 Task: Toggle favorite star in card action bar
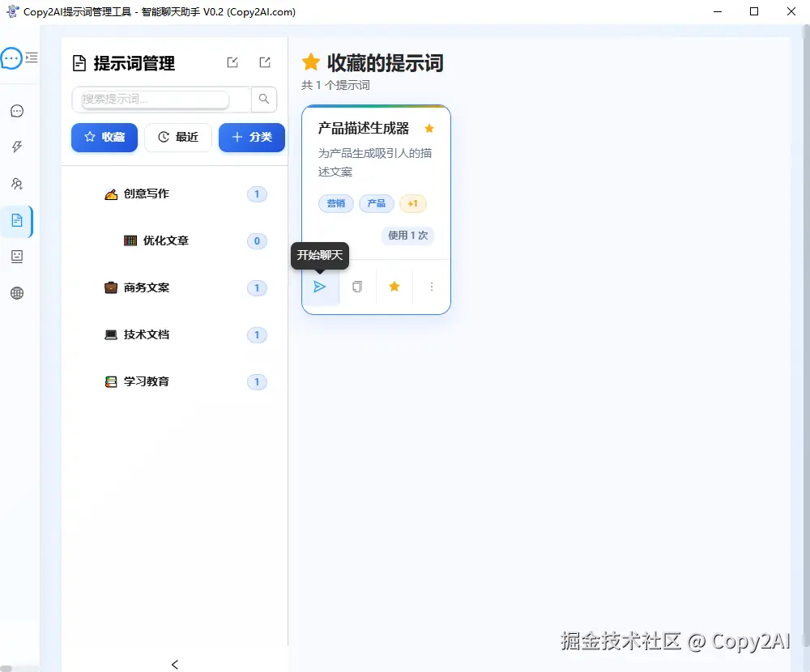[x=394, y=287]
